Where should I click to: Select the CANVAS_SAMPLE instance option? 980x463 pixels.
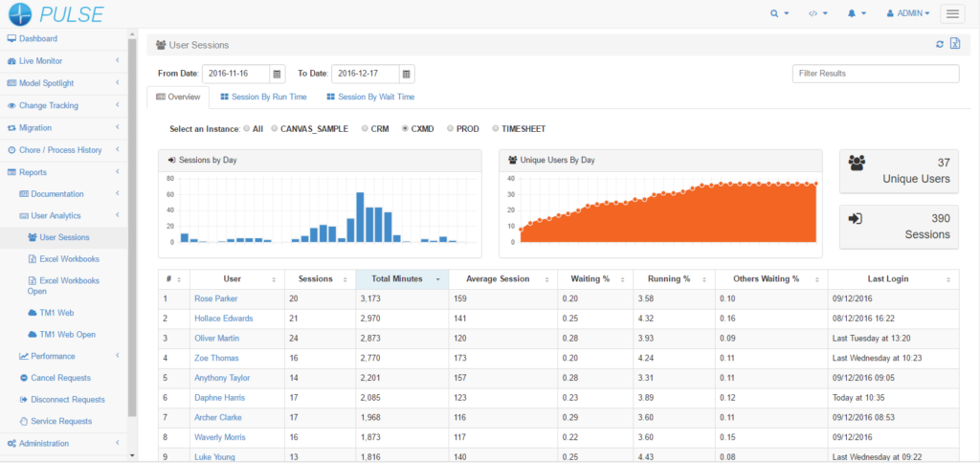[x=276, y=128]
